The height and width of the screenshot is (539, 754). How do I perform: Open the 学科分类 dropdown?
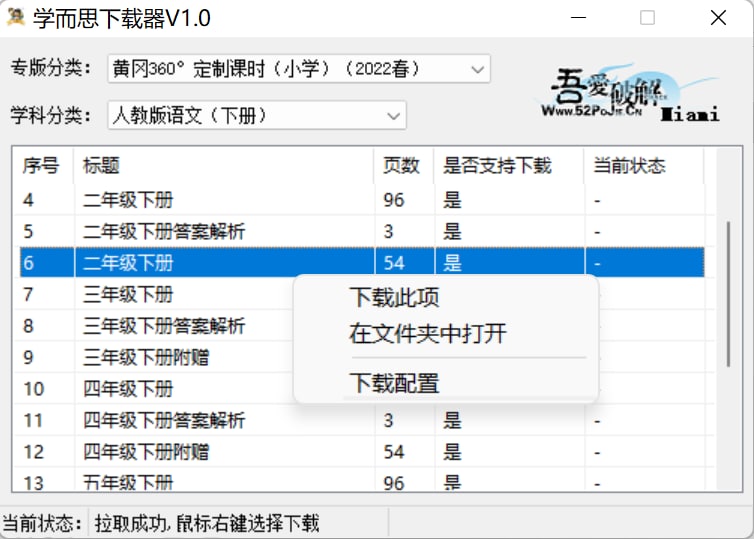tap(257, 115)
